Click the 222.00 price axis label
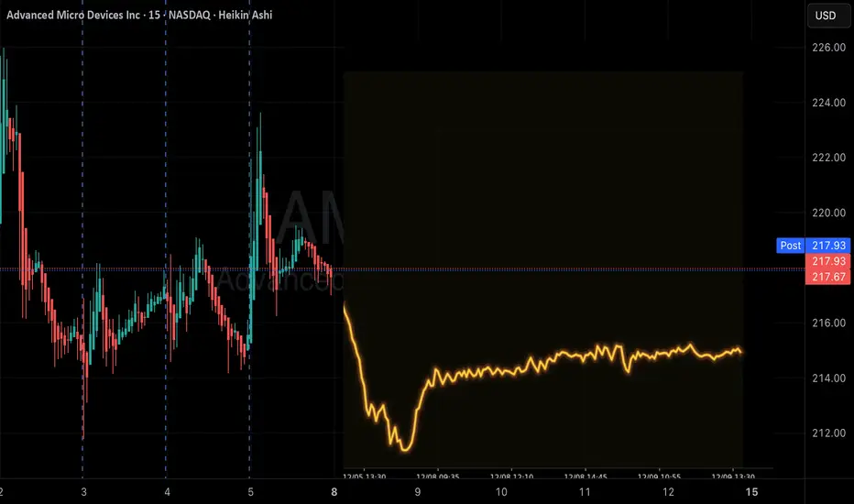Image resolution: width=854 pixels, height=504 pixels. pos(828,158)
